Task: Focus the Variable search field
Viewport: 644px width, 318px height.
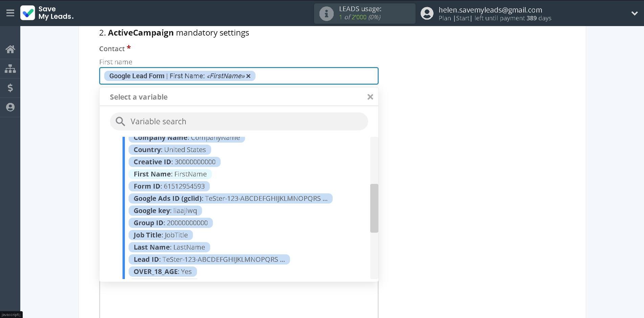Action: 239,121
